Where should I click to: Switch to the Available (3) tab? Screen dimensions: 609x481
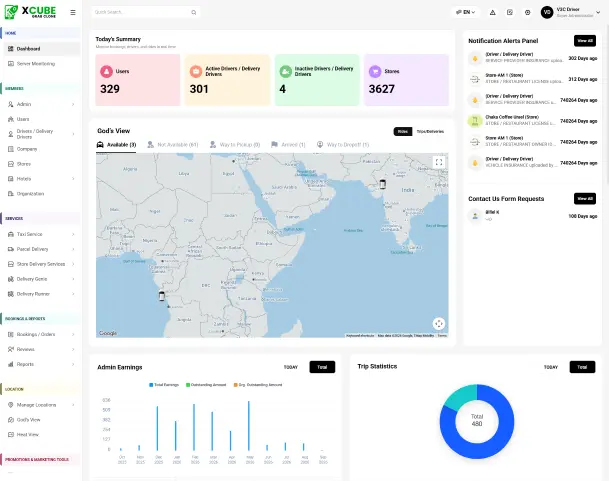116,145
